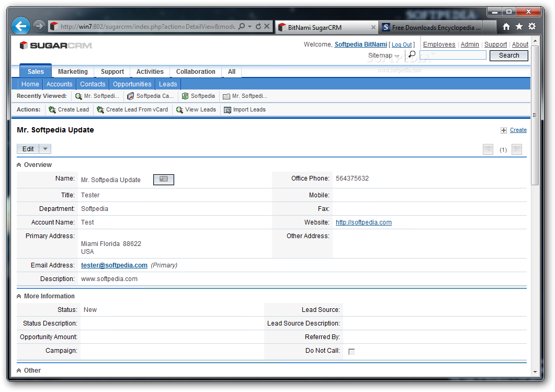The image size is (555, 392).
Task: Click the browser back arrow button
Action: tap(21, 26)
